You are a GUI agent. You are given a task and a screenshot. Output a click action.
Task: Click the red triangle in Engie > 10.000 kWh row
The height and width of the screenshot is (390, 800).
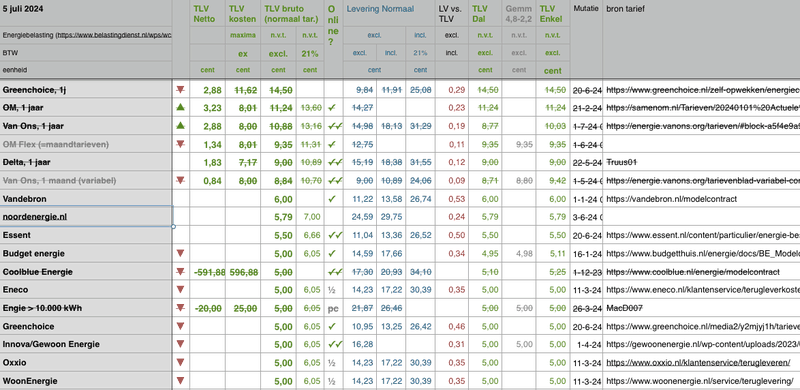[x=180, y=308]
